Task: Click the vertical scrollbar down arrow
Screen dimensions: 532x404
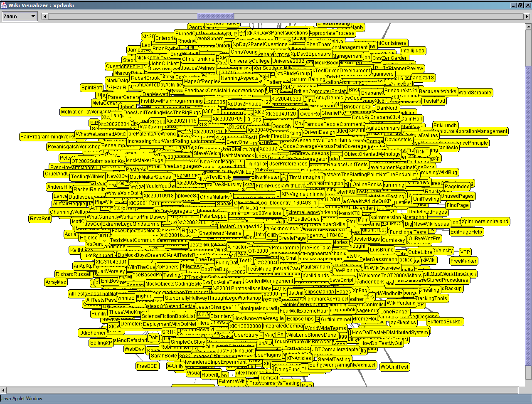Action: pos(528,384)
